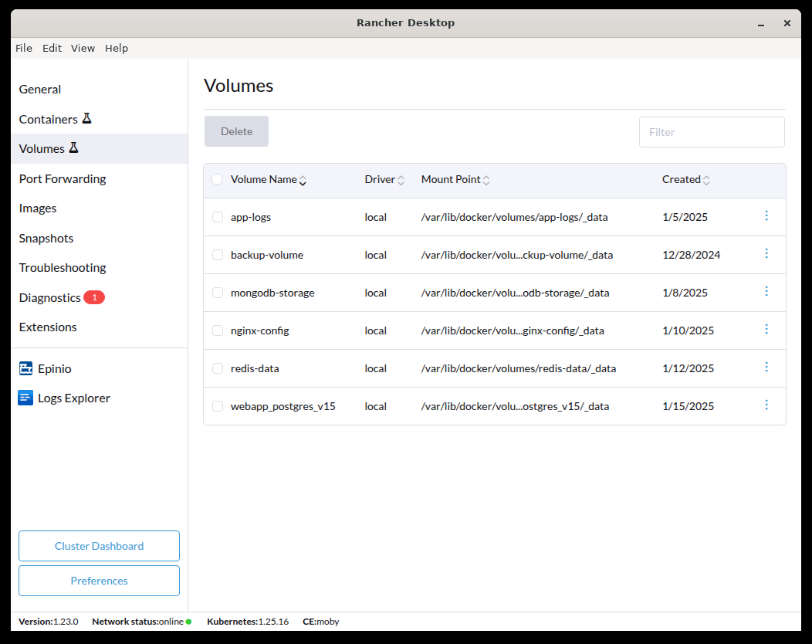Screen dimensions: 812x644
Task: Click the 12/28/2024 created date
Action: click(x=692, y=255)
